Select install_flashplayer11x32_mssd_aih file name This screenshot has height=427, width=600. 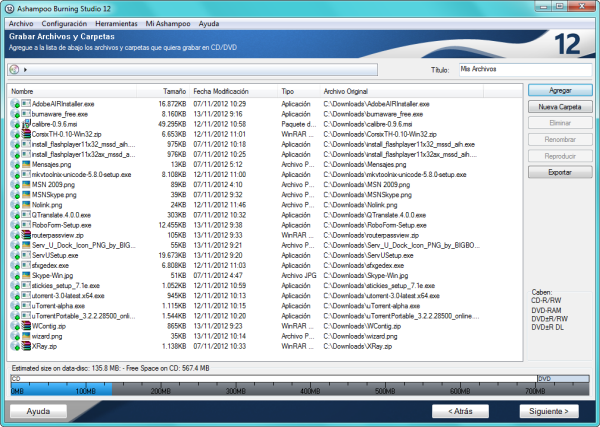click(x=83, y=144)
